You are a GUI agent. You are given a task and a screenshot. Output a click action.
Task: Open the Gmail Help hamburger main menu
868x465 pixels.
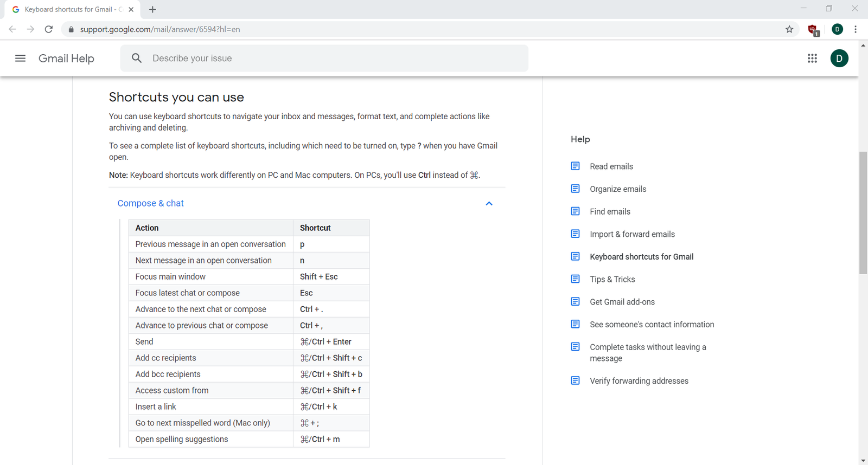pos(20,59)
